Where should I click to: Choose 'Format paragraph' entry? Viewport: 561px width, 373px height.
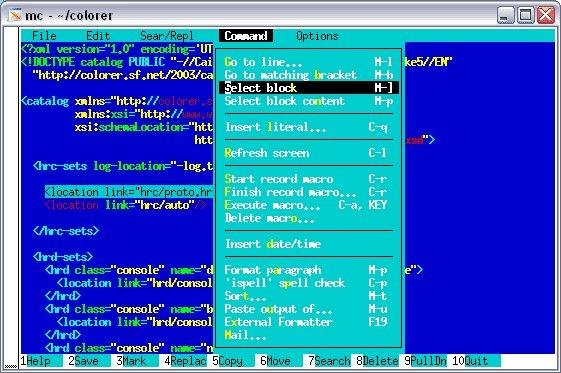click(308, 270)
